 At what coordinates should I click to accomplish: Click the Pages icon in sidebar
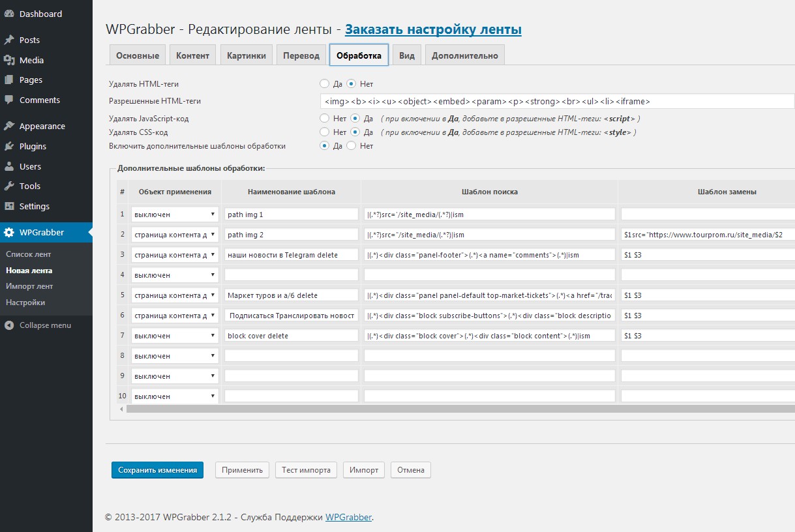point(9,80)
